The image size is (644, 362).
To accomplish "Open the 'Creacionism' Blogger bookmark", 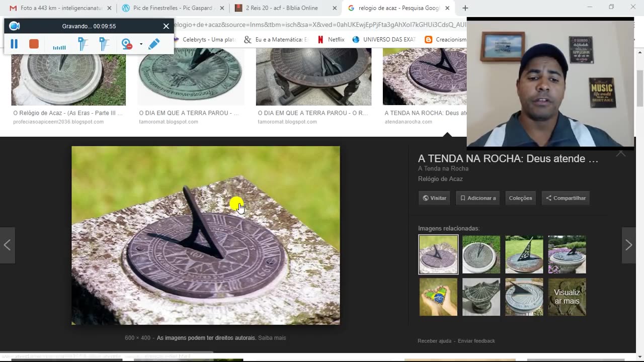I will pyautogui.click(x=445, y=39).
